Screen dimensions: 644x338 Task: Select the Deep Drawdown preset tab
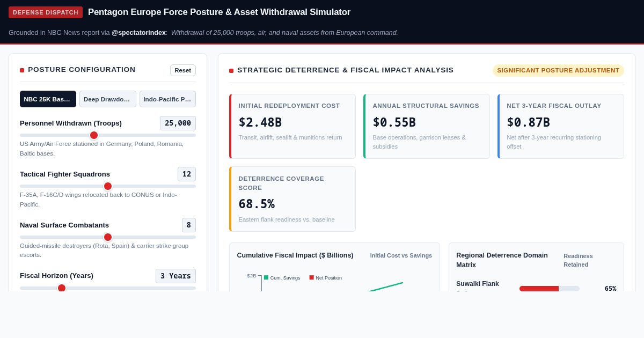(108, 99)
